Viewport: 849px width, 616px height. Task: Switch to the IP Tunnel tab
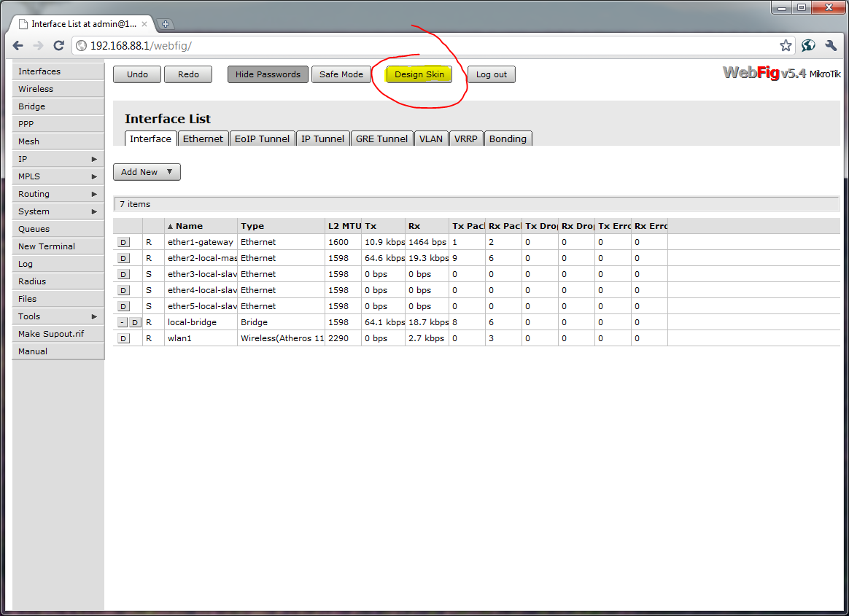[322, 139]
